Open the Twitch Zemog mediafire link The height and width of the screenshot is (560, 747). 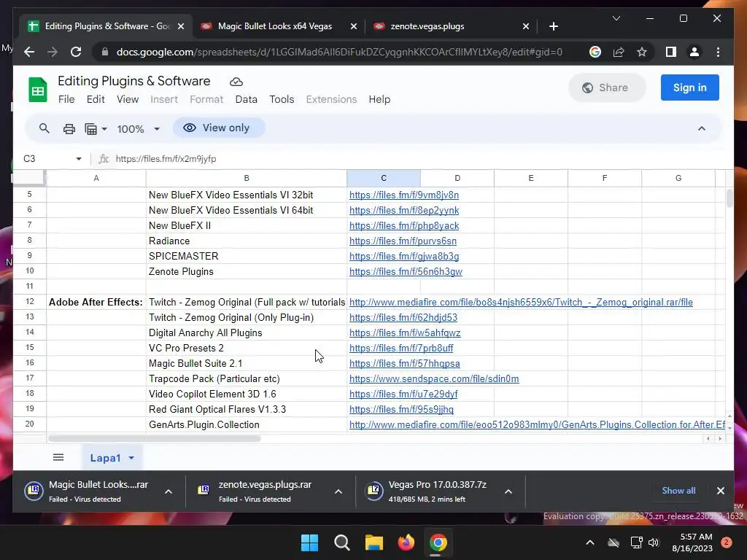point(521,302)
